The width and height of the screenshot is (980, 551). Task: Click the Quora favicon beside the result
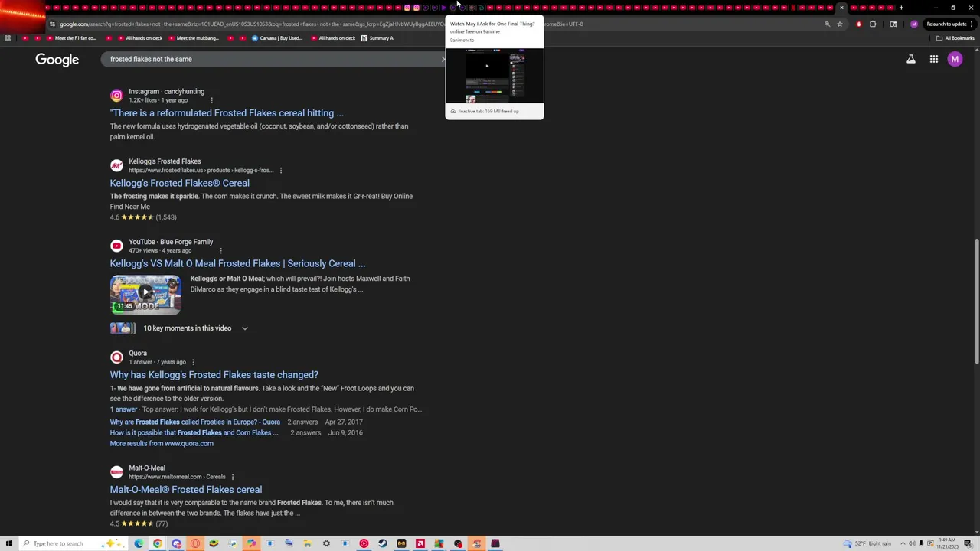116,357
